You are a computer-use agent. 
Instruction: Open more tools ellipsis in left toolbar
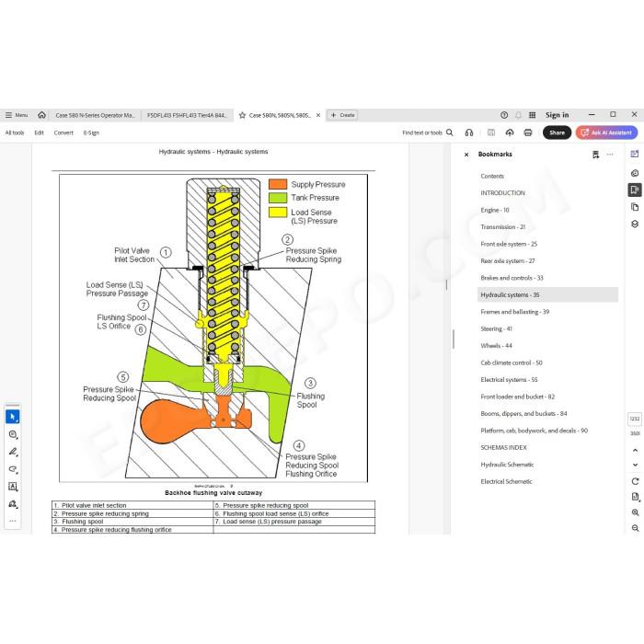pyautogui.click(x=13, y=521)
